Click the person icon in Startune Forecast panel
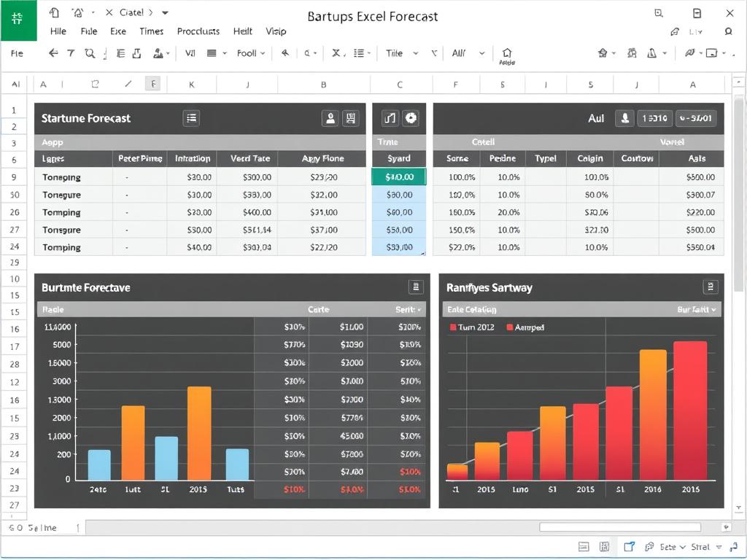This screenshot has height=560, width=747. 330,117
